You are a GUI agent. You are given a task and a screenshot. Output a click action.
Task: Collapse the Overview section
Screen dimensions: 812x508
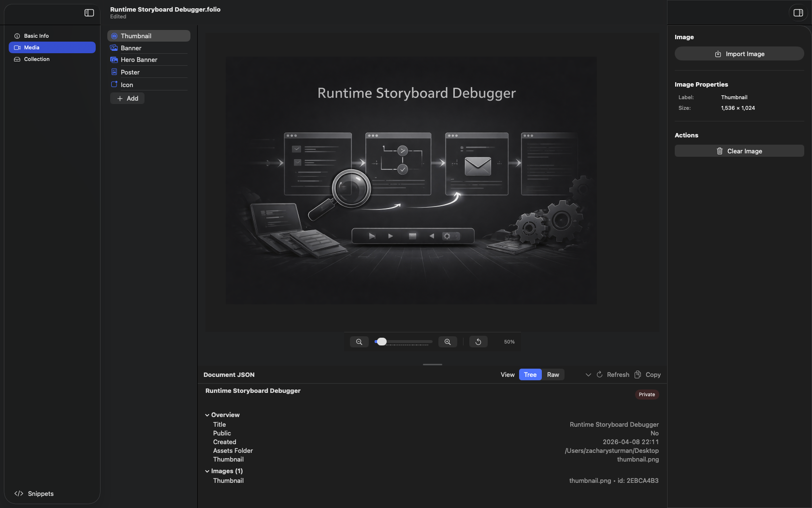(207, 415)
